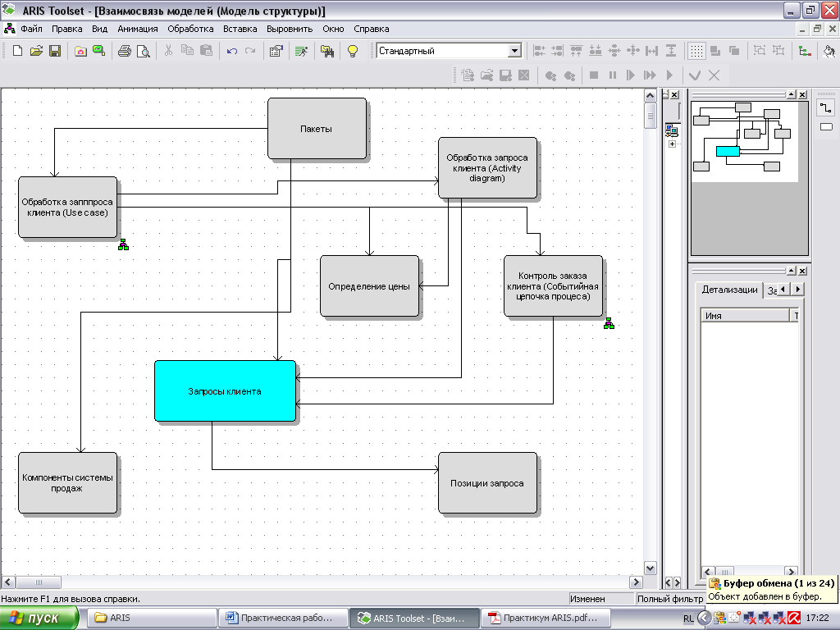The height and width of the screenshot is (630, 840).
Task: Click the vertical scrollbar down arrow
Action: click(651, 568)
